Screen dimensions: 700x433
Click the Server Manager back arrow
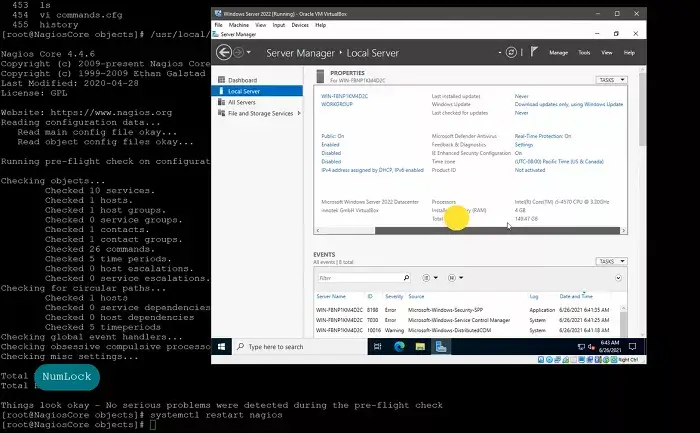coord(222,52)
